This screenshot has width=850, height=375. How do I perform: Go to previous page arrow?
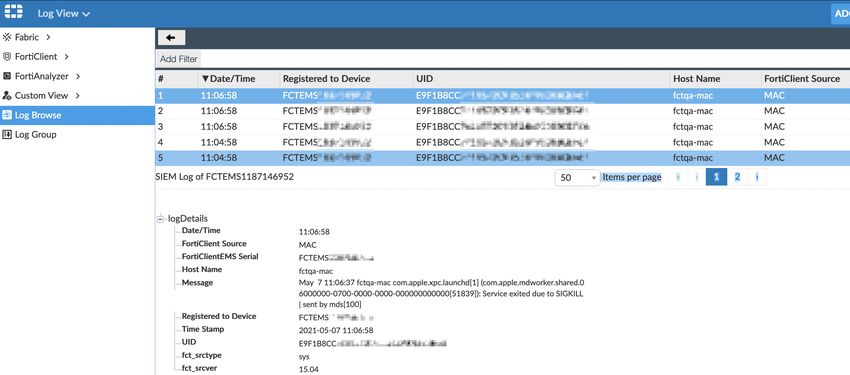click(x=696, y=177)
